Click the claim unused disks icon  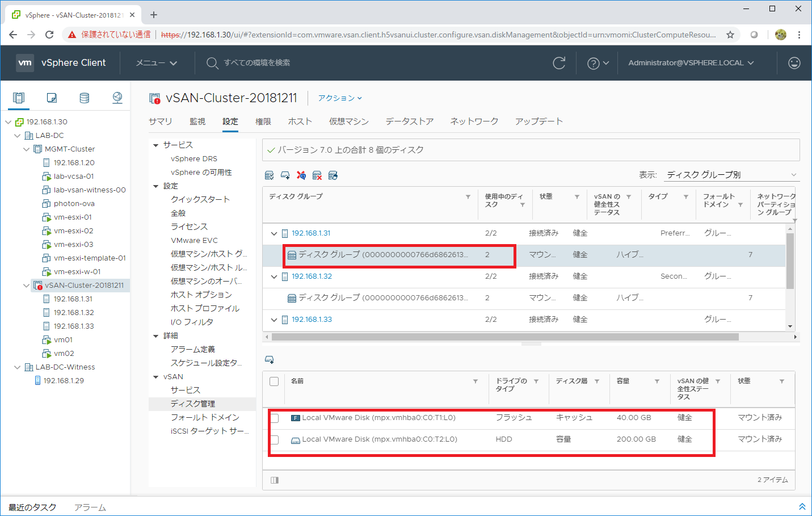(x=270, y=175)
